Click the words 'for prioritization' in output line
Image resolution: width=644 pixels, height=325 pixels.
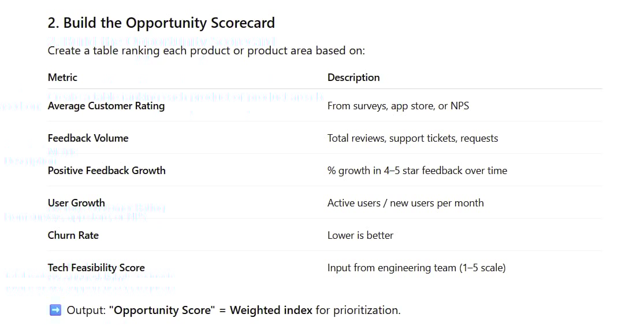click(x=358, y=311)
